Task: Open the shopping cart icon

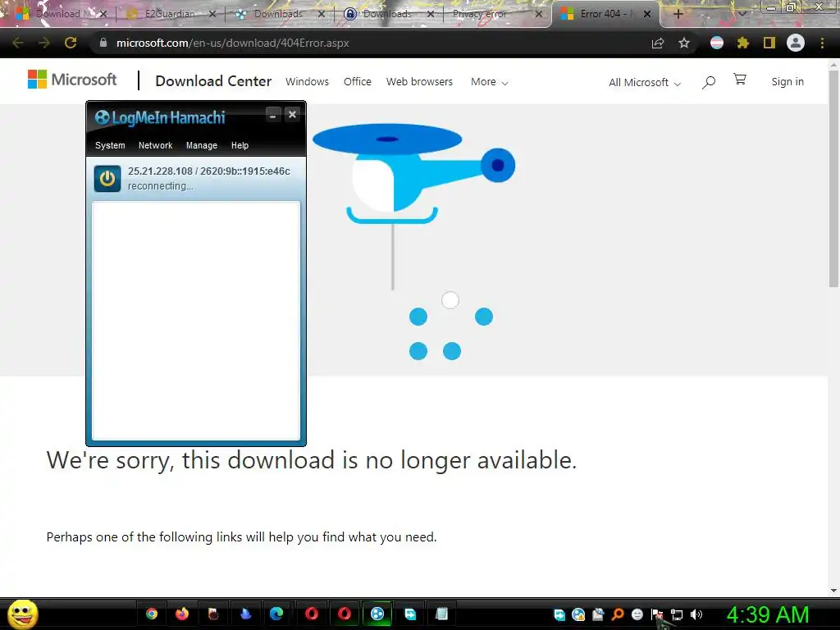Action: click(740, 80)
